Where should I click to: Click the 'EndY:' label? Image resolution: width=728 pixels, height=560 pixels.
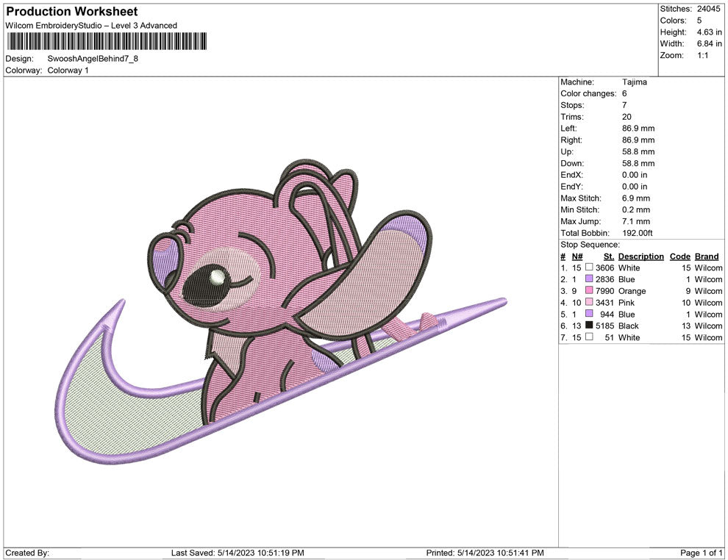(571, 186)
